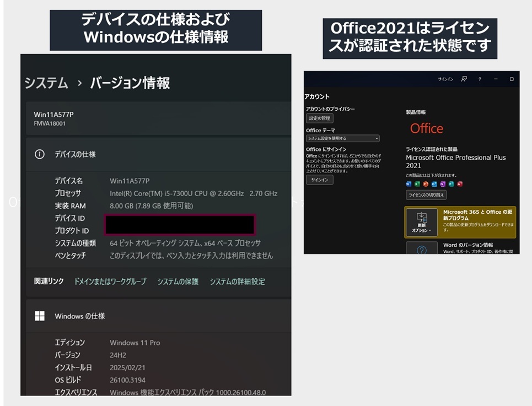Image resolution: width=532 pixels, height=406 pixels.
Task: Click the 実装 RAM label
Action: tap(70, 205)
